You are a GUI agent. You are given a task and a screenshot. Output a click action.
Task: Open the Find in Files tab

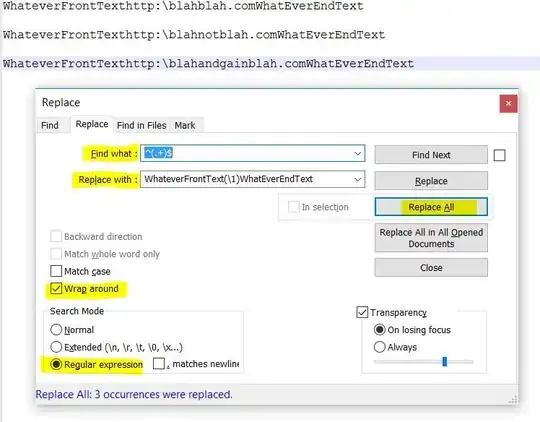pyautogui.click(x=142, y=125)
